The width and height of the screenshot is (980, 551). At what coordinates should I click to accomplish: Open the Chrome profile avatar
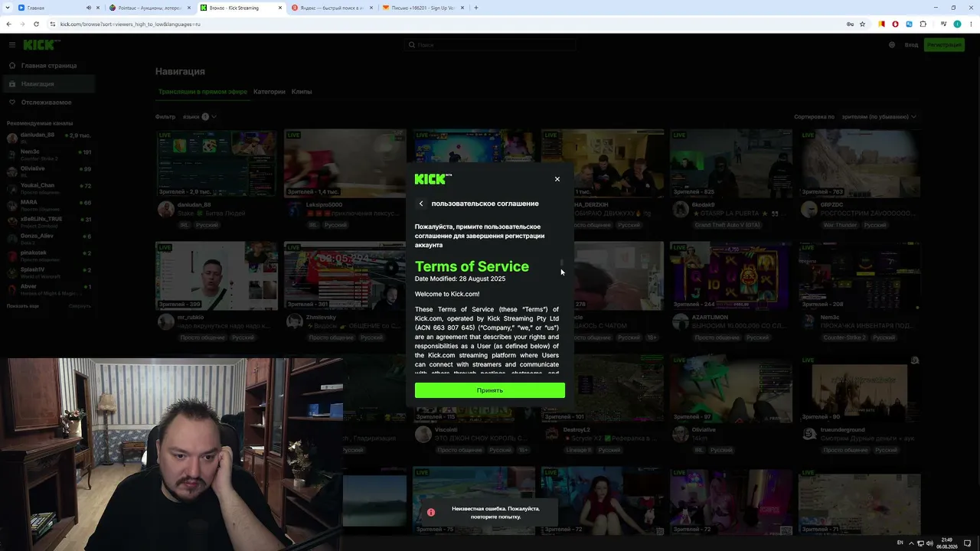pyautogui.click(x=957, y=24)
